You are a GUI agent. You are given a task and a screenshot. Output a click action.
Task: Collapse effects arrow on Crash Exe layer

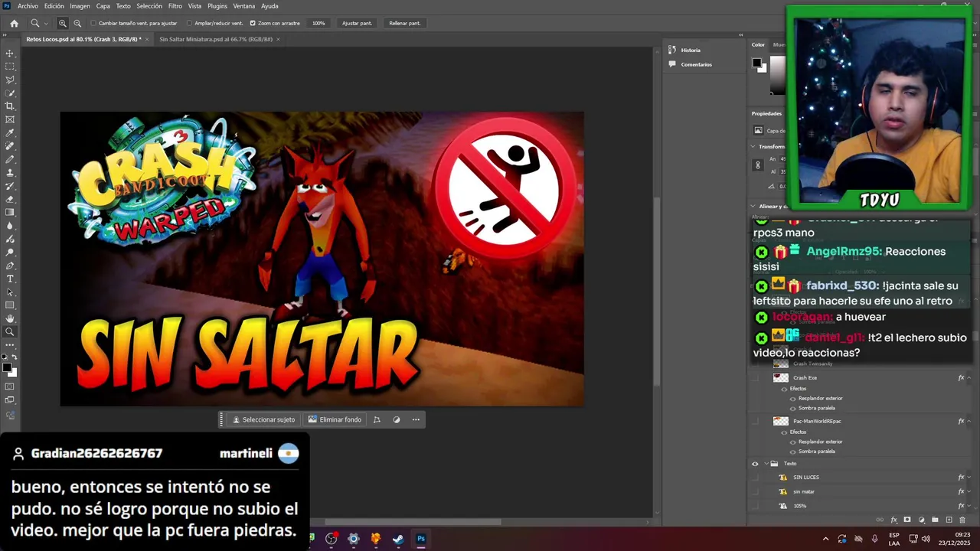pos(970,378)
